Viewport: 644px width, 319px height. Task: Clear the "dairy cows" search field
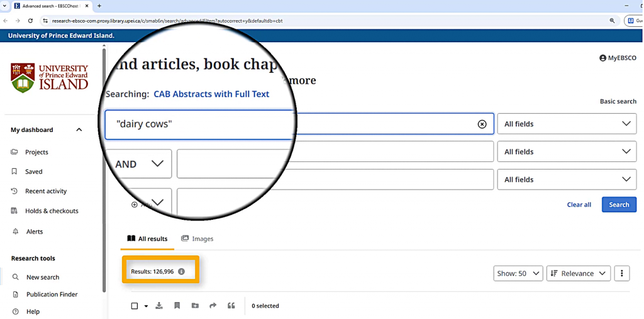tap(482, 124)
